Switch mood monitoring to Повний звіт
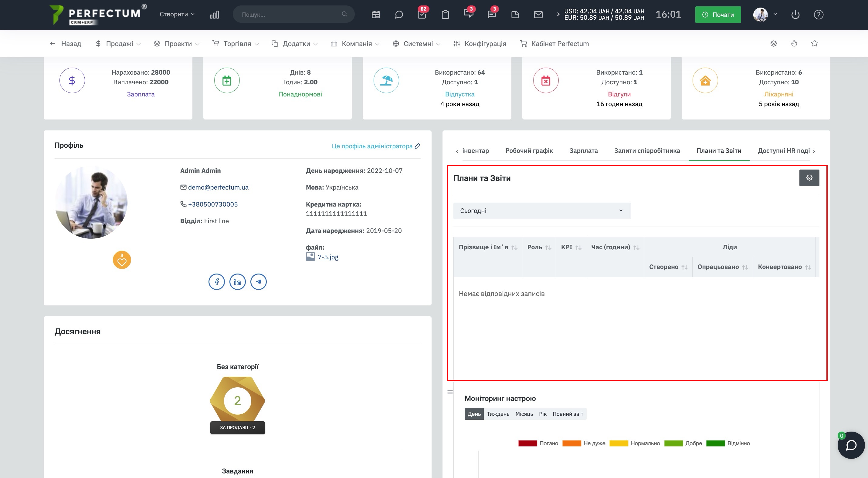The image size is (868, 478). point(568,414)
